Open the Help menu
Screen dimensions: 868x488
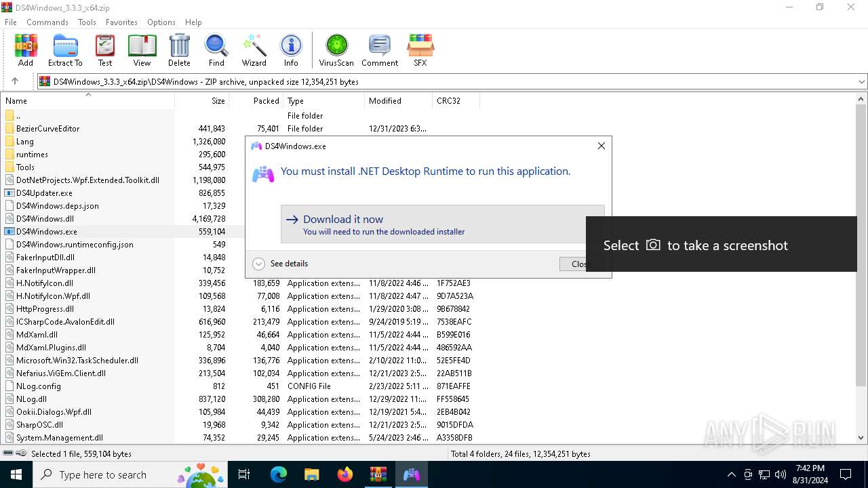[x=193, y=22]
